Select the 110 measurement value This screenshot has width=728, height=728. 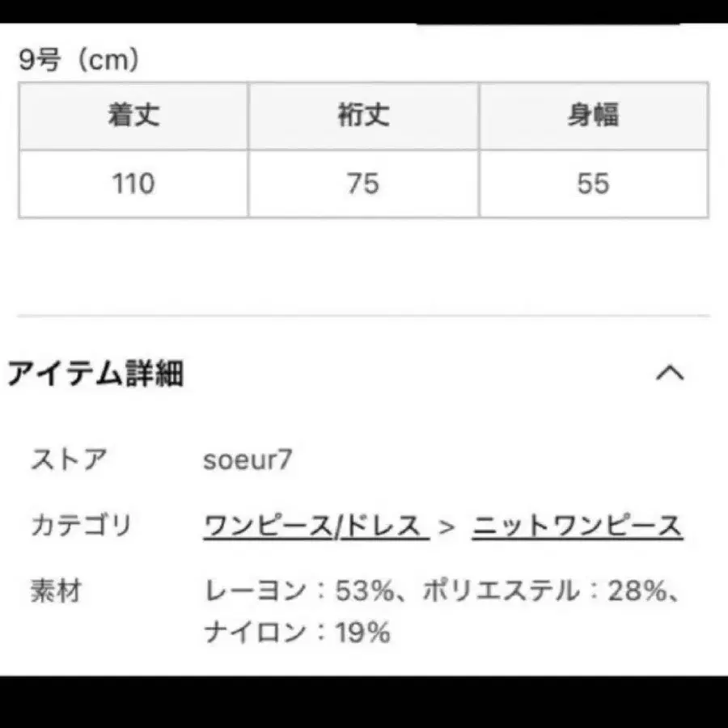click(x=135, y=184)
